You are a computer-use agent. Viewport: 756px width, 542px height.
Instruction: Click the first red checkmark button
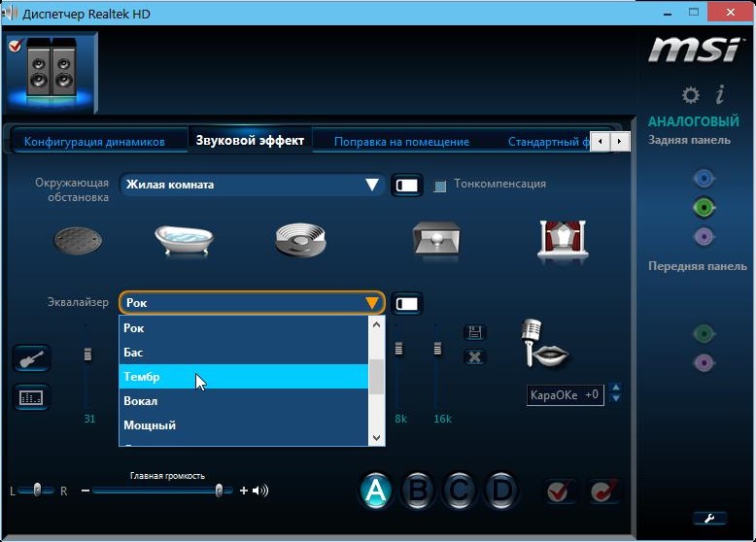pyautogui.click(x=560, y=491)
